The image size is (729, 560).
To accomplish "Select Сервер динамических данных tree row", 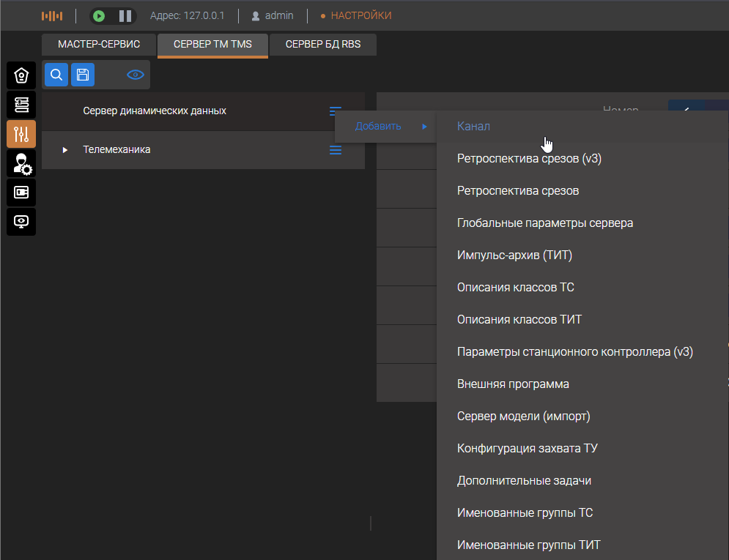I will point(155,111).
